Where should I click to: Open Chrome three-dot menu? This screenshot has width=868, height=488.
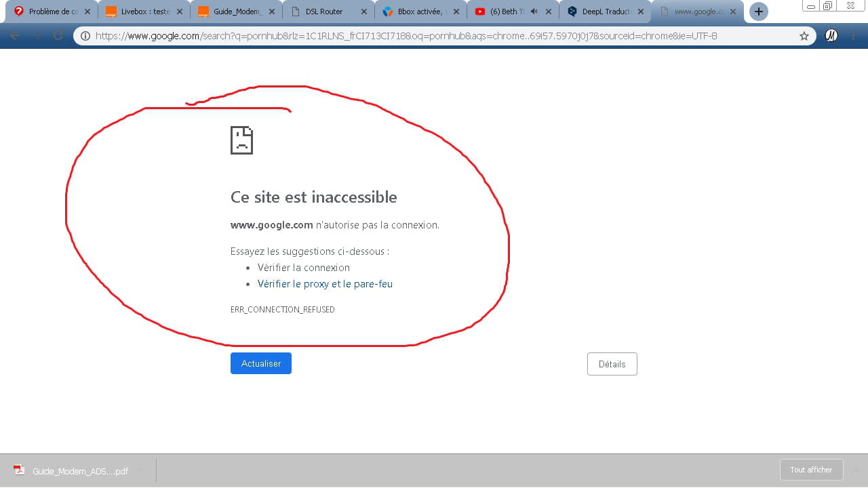click(x=853, y=36)
